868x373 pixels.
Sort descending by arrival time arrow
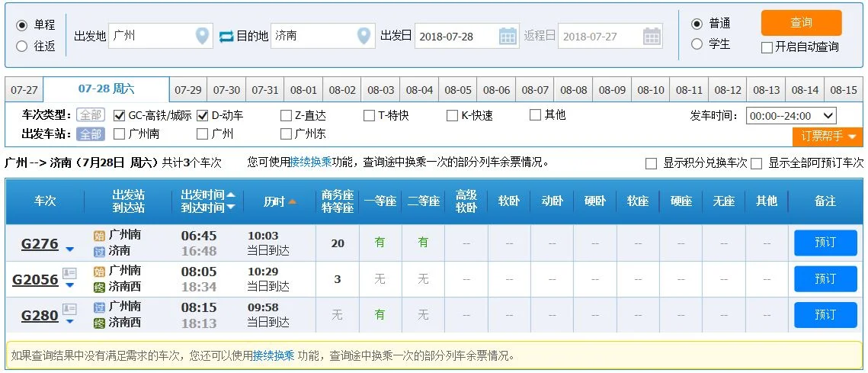pos(231,207)
